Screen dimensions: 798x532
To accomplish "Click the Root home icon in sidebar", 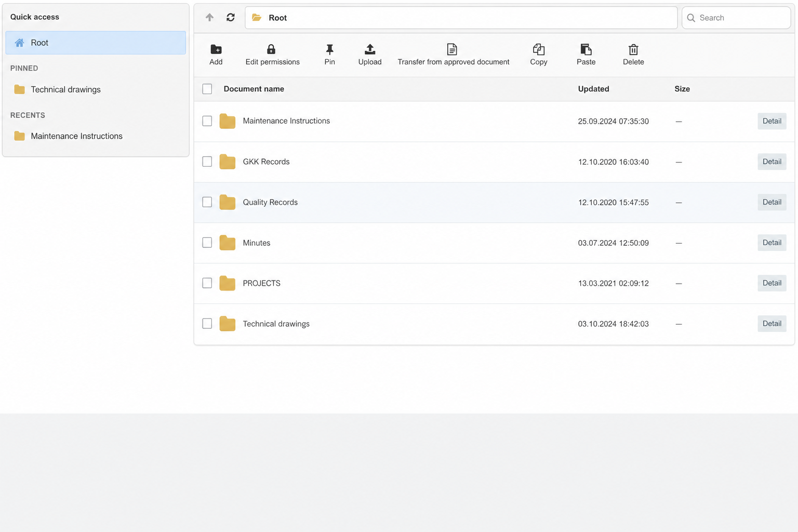I will (x=19, y=43).
